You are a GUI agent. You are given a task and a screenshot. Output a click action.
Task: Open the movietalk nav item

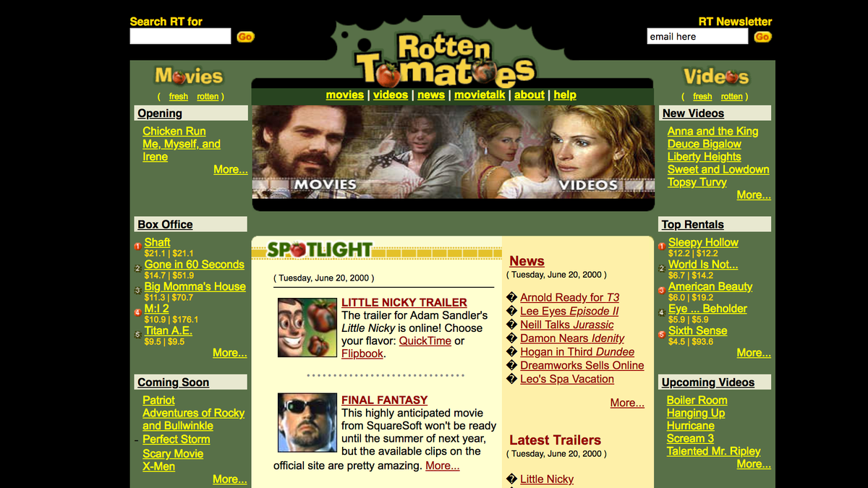[480, 95]
